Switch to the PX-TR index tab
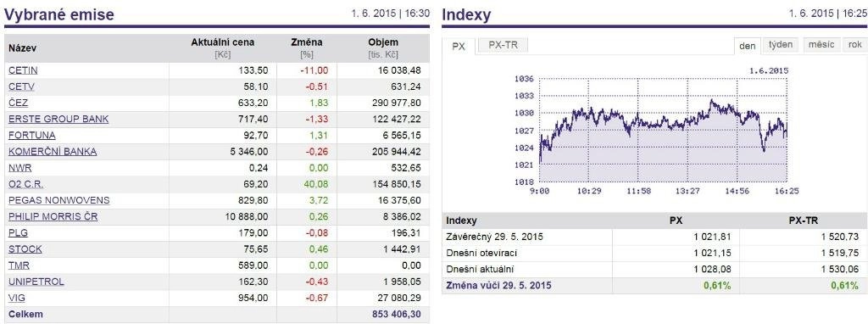This screenshot has width=868, height=324. coord(503,46)
